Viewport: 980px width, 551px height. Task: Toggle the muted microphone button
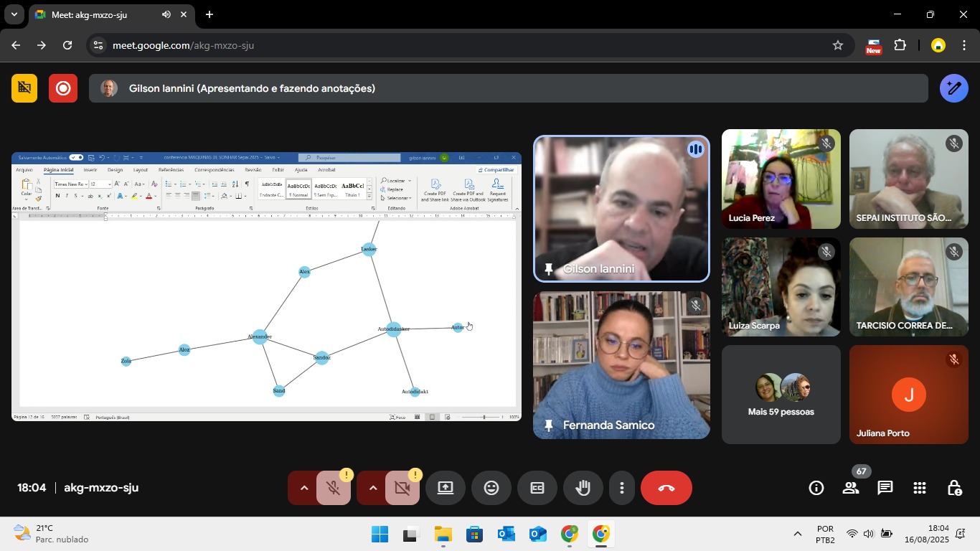(x=333, y=488)
